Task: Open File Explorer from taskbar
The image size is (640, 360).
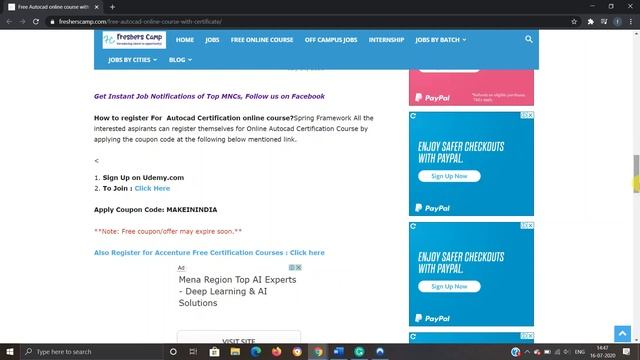Action: click(x=235, y=351)
